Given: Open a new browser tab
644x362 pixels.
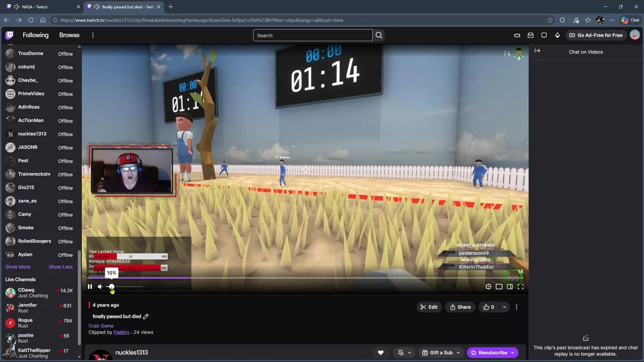Looking at the screenshot, I should [171, 7].
